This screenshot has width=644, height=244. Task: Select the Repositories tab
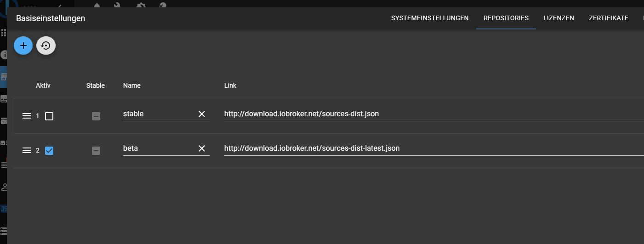point(506,18)
